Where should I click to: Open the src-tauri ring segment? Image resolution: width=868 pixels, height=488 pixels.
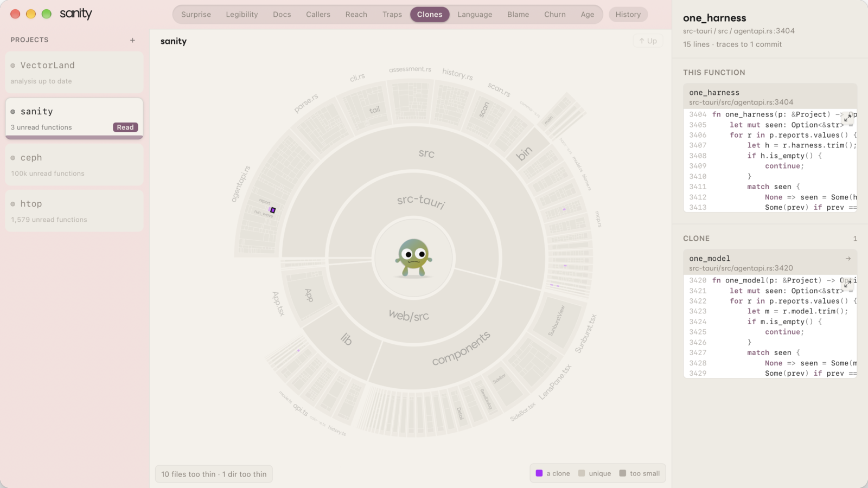point(421,201)
